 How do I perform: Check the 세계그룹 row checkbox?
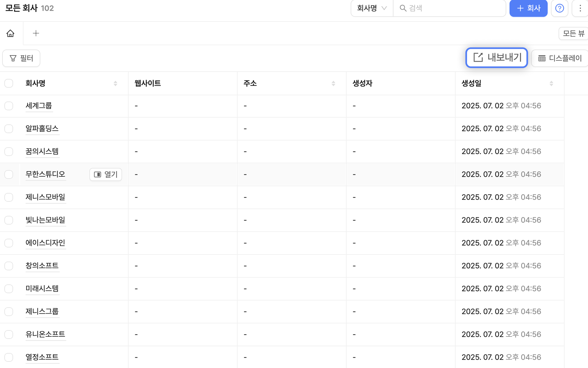(x=9, y=106)
